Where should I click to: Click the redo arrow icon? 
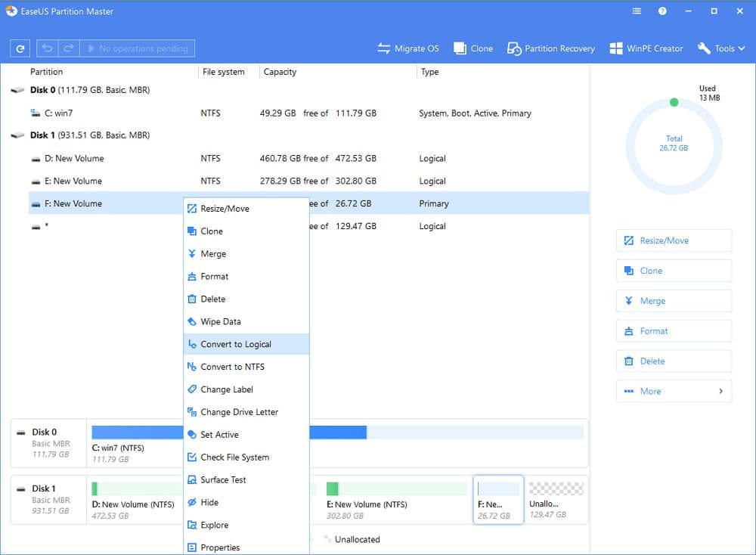pos(68,48)
